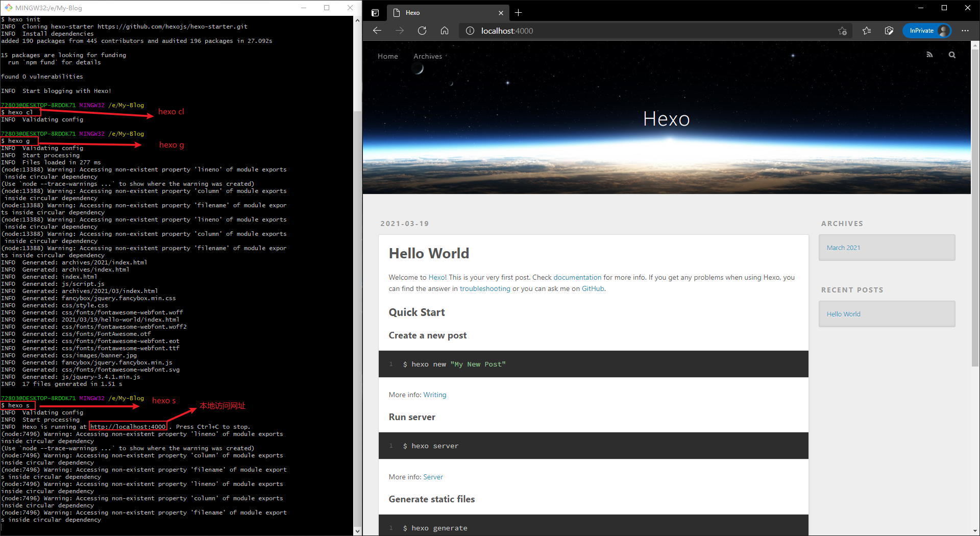Image resolution: width=980 pixels, height=536 pixels.
Task: Add this page to favorites star
Action: pos(842,31)
